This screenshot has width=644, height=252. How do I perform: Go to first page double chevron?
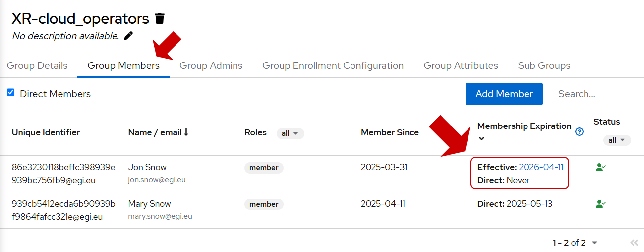pyautogui.click(x=634, y=243)
